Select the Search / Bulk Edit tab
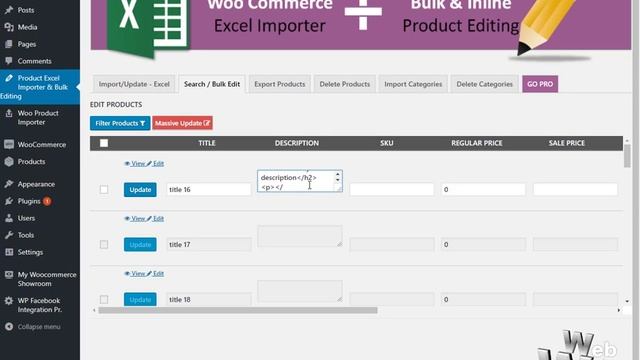The image size is (640, 360). [x=212, y=84]
